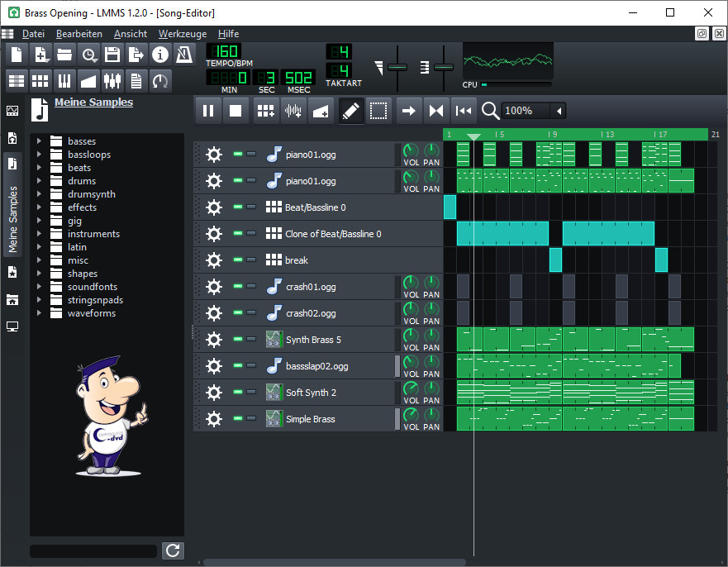This screenshot has height=567, width=728.
Task: Open the Bearbeiten menu
Action: tap(79, 34)
